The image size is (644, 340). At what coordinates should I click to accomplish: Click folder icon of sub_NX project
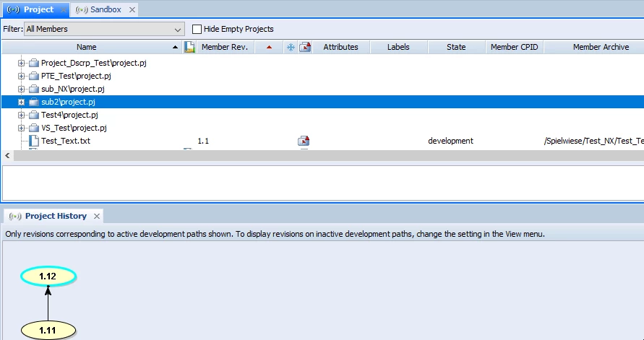click(34, 89)
